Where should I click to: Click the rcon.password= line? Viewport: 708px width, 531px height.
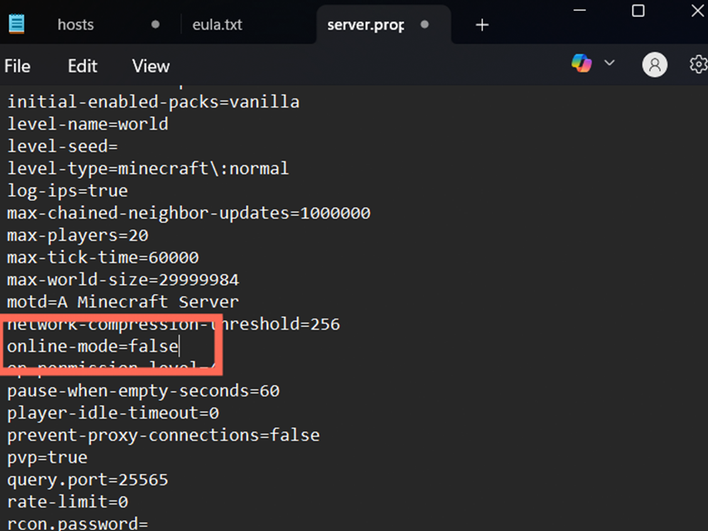(x=78, y=523)
